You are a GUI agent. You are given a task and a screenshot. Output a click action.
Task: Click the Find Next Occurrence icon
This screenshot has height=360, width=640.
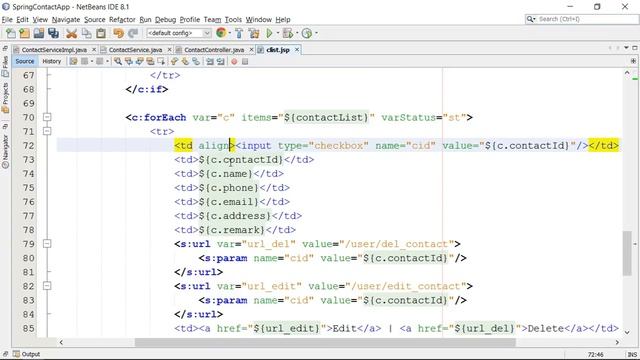point(140,61)
